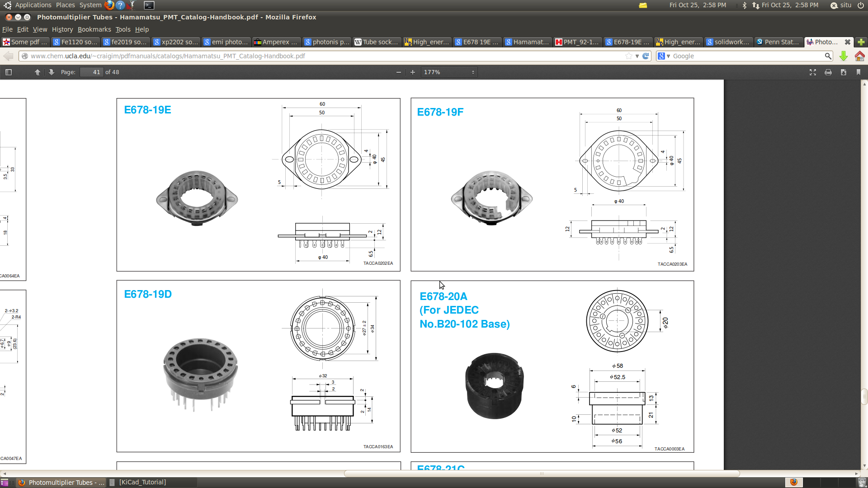This screenshot has height=488, width=868.
Task: Print the PDF document
Action: click(x=828, y=72)
